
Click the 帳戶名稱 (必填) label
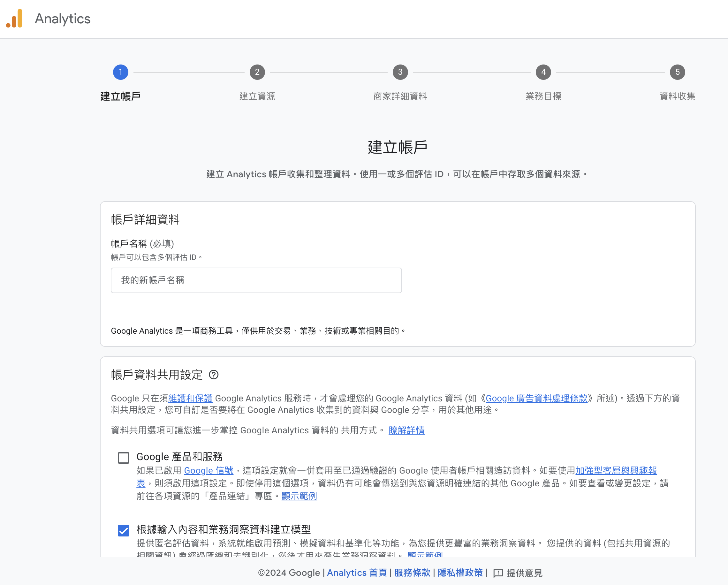click(142, 244)
